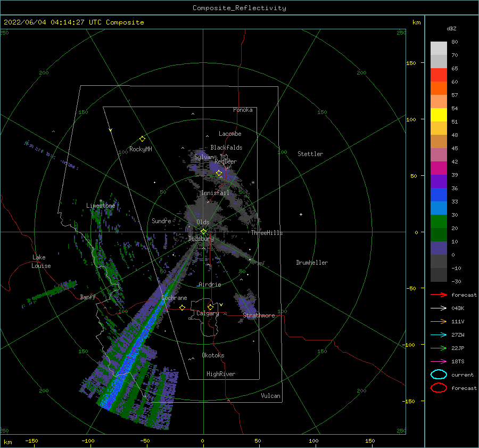Select the light gray 80 dBZ swatch
The width and height of the screenshot is (479, 448).
[x=439, y=48]
